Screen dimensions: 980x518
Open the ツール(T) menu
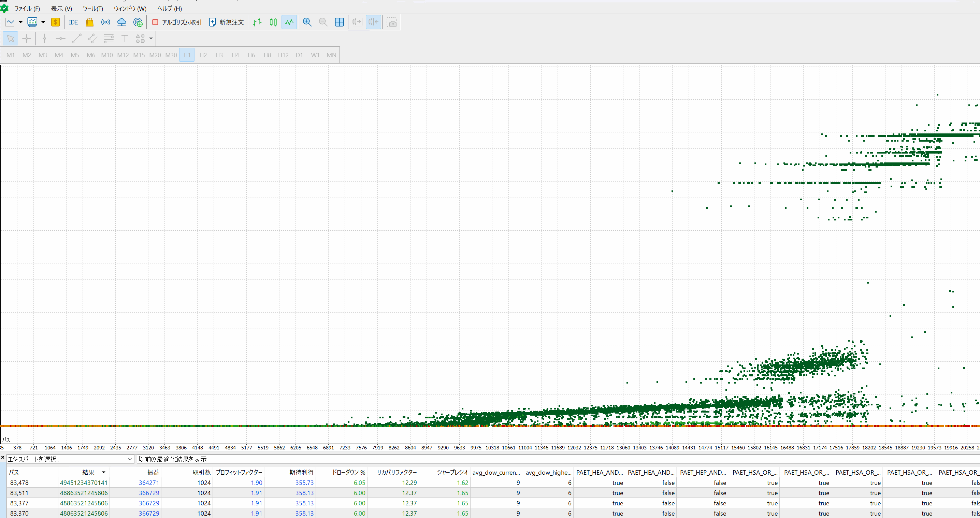click(92, 9)
